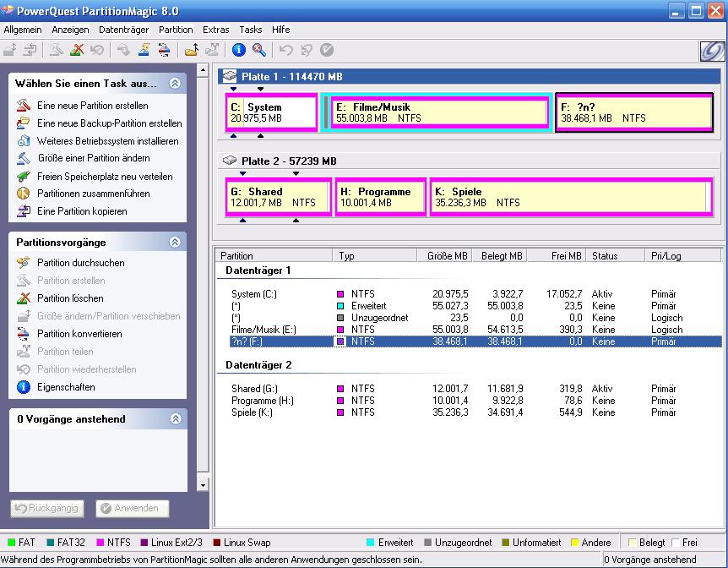Screen dimensions: 728x568
Task: Click the grayed discard changes toolbar icon
Action: 307,50
